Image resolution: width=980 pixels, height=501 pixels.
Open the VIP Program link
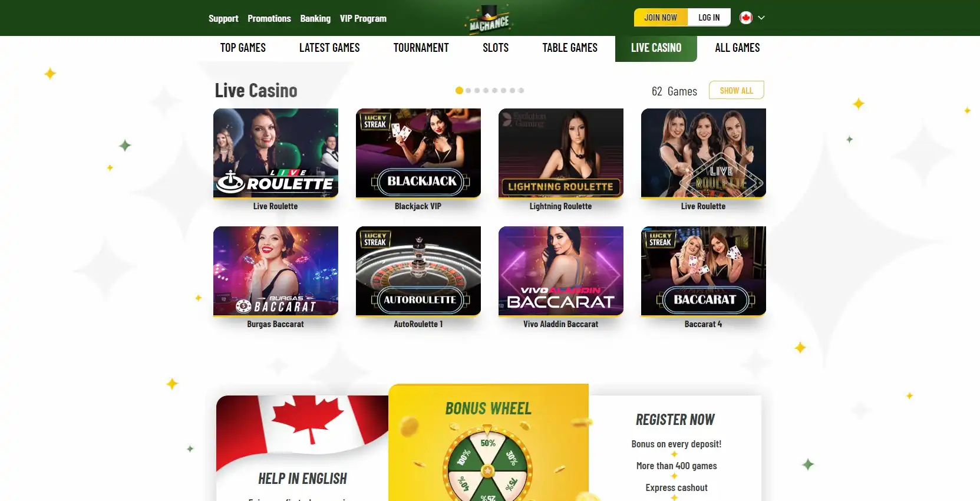pos(363,18)
